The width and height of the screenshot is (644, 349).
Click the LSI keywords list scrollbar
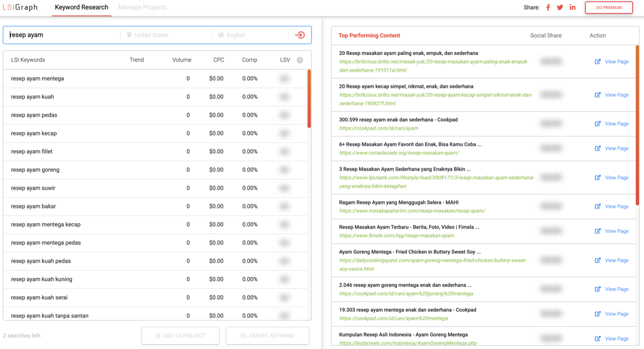[309, 98]
